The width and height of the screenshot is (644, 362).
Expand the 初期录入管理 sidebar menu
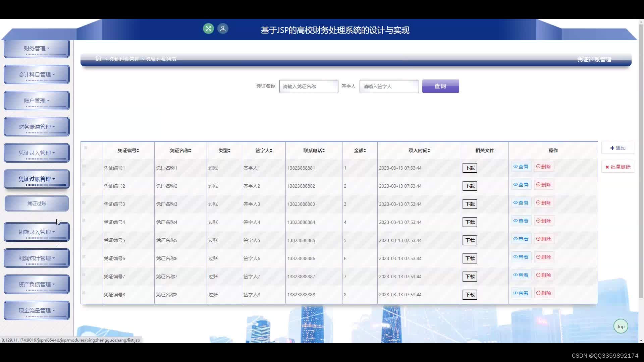pos(37,232)
